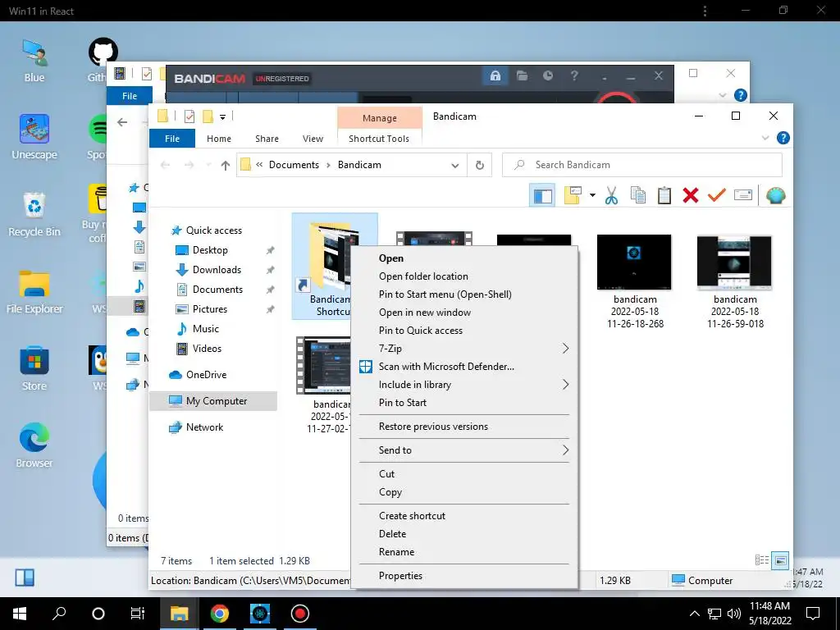Click the new folder toolbar icon

coord(573,195)
